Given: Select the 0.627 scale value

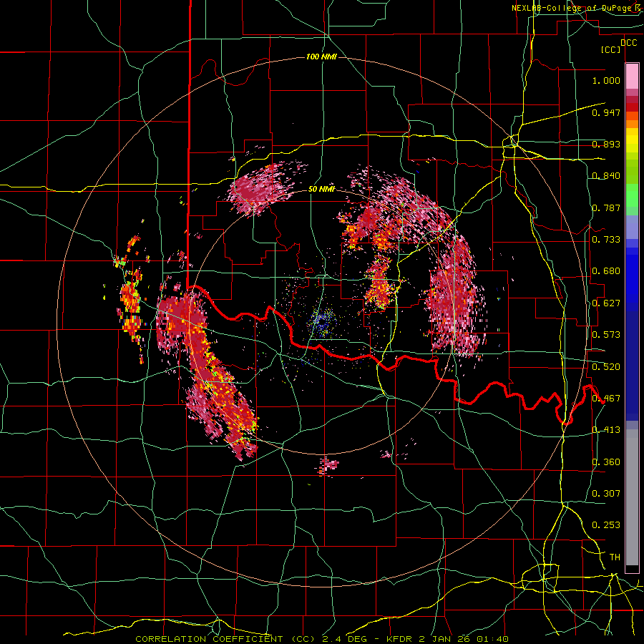Looking at the screenshot, I should pyautogui.click(x=606, y=303).
